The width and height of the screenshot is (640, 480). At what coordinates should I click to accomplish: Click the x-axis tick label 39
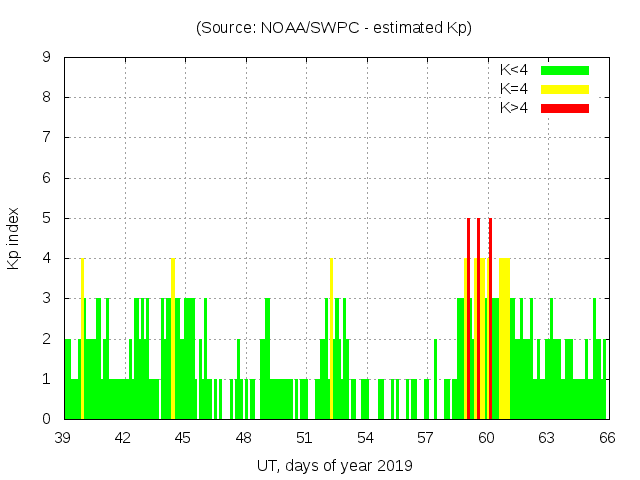tap(63, 437)
